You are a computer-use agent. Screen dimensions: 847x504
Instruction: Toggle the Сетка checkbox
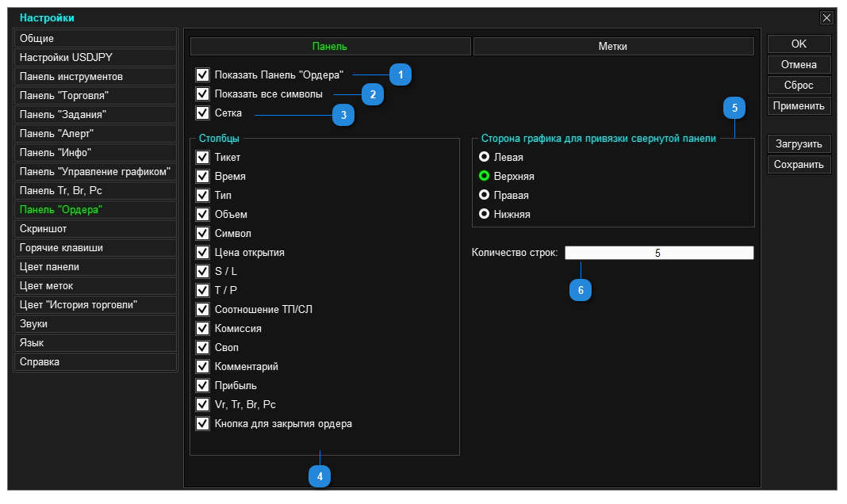(202, 113)
